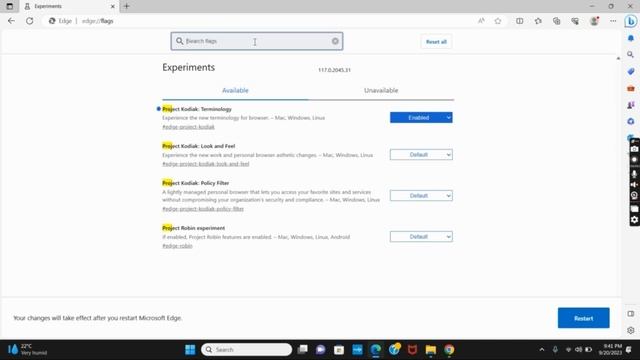Open the sidebar Shopping tag icon
640x360 pixels.
[631, 71]
